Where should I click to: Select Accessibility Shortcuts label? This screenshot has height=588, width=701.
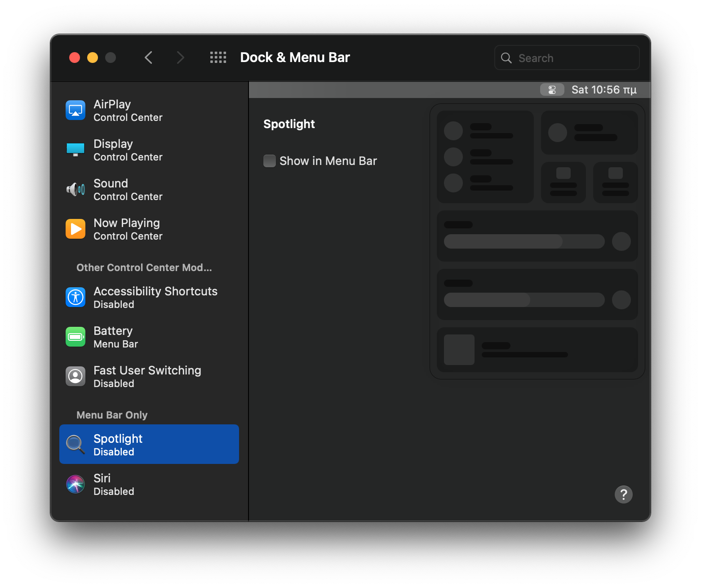click(x=155, y=291)
